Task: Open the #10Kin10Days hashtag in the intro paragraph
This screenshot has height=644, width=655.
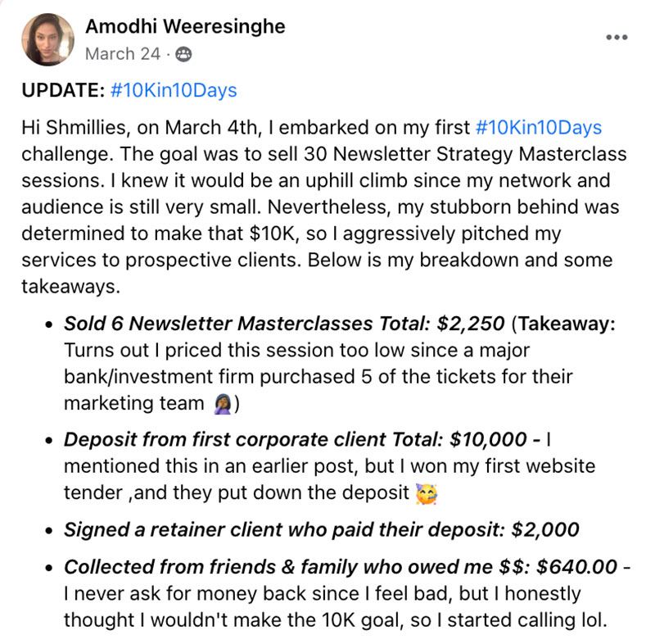Action: coord(538,128)
